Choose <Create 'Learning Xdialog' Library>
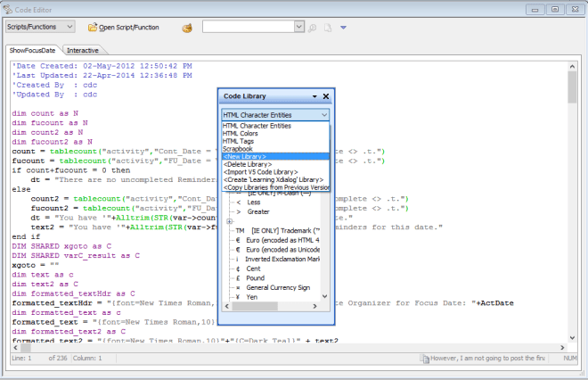Screen dimensions: 588x380 click(275, 179)
